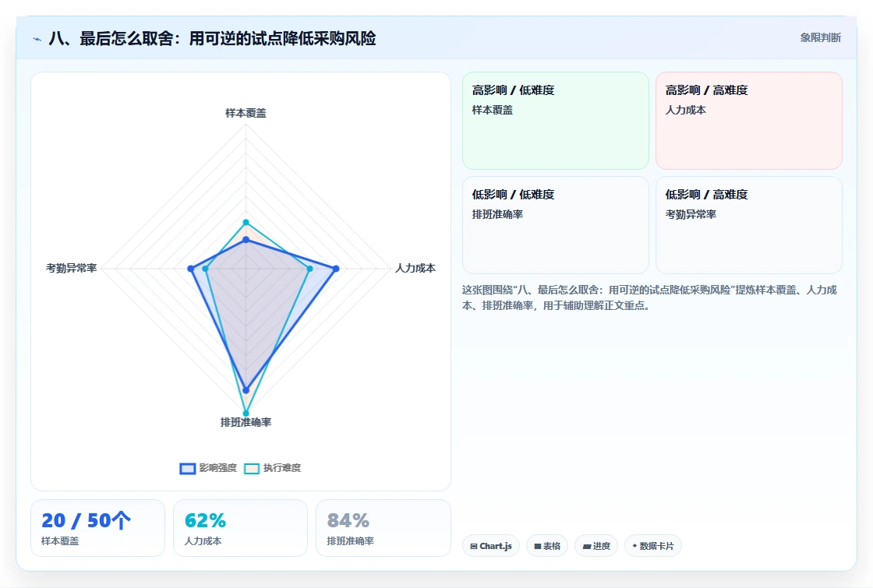Screen dimensions: 873x588
Task: Click the 影响强度 legend label
Action: 217,468
